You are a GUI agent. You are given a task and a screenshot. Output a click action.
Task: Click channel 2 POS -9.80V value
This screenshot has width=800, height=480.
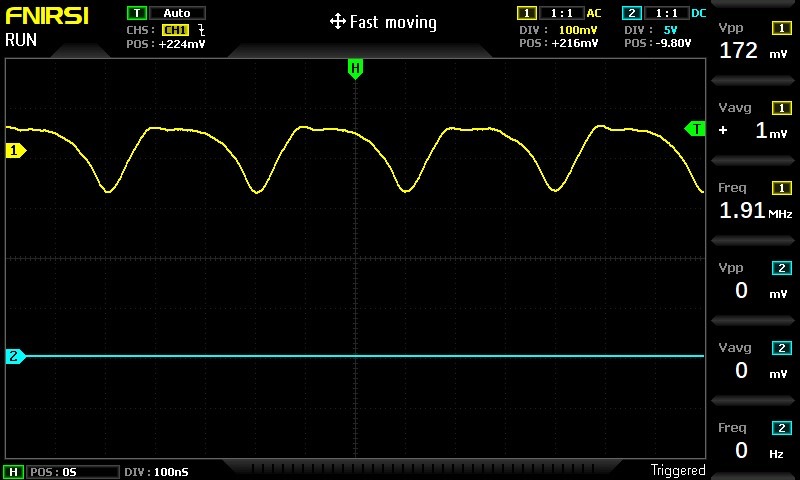(x=673, y=43)
